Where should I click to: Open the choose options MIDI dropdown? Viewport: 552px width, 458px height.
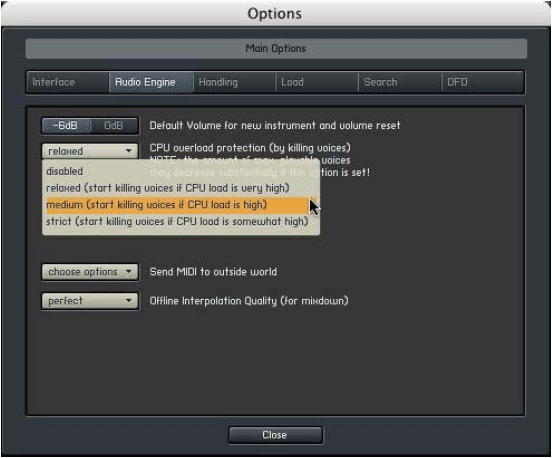tap(90, 272)
